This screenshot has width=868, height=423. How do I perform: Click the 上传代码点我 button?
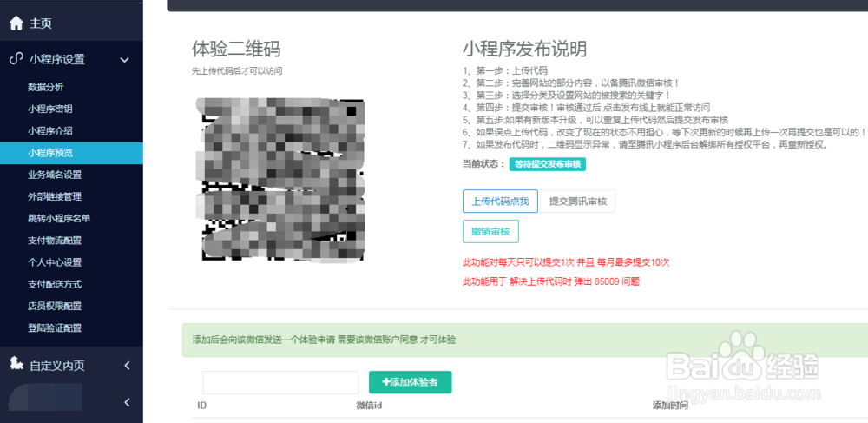[x=500, y=202]
